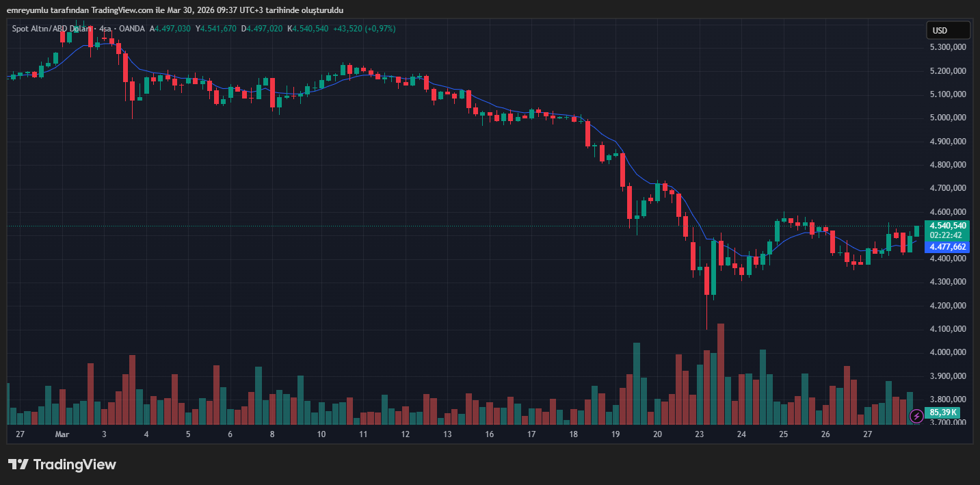Click the green 4.540,540 current price tag
The height and width of the screenshot is (485, 980).
[946, 225]
